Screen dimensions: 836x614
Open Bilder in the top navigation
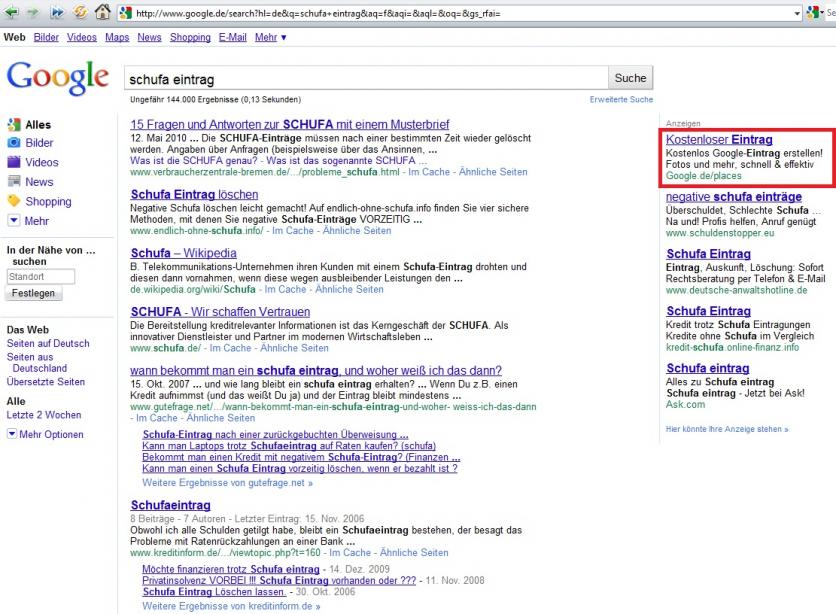46,37
